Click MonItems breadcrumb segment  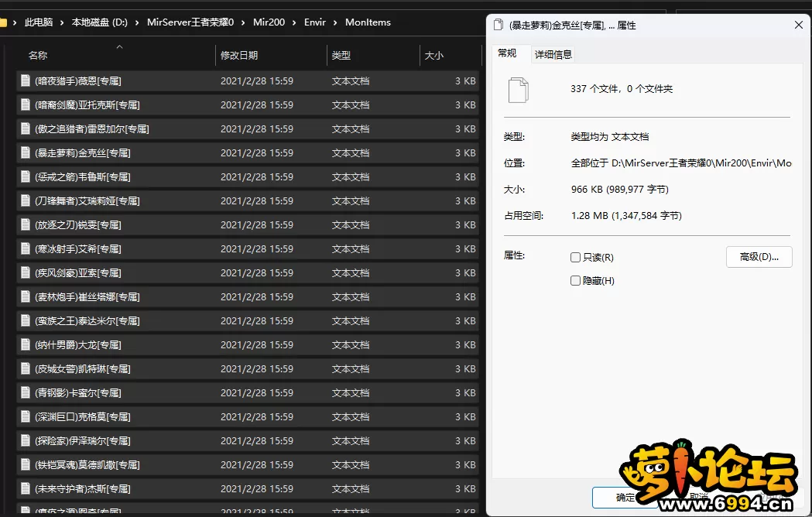point(368,22)
